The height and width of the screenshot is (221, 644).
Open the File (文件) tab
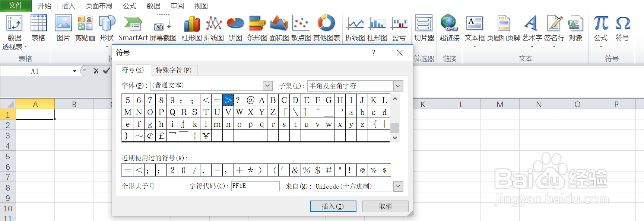(x=16, y=6)
